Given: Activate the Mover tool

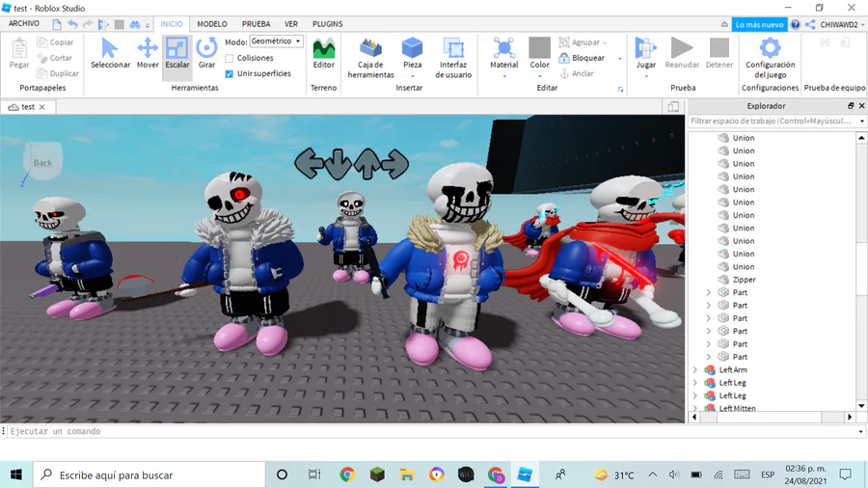Looking at the screenshot, I should [x=148, y=54].
